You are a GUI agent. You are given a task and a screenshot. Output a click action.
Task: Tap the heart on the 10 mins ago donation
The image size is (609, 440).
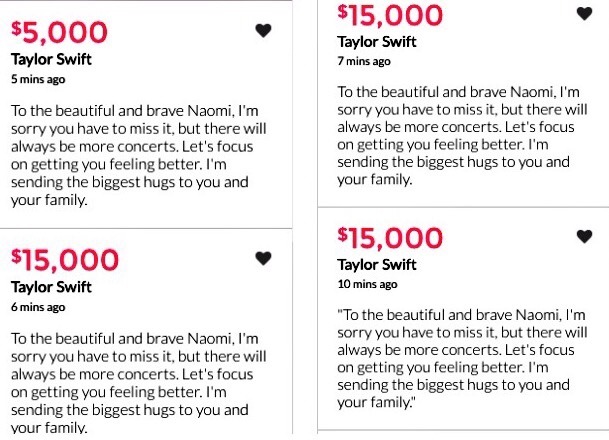pos(584,236)
